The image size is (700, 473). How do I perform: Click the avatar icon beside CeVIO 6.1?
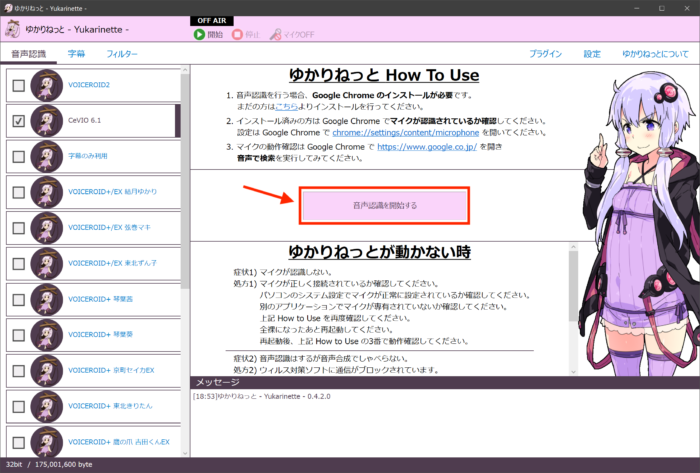pos(47,120)
